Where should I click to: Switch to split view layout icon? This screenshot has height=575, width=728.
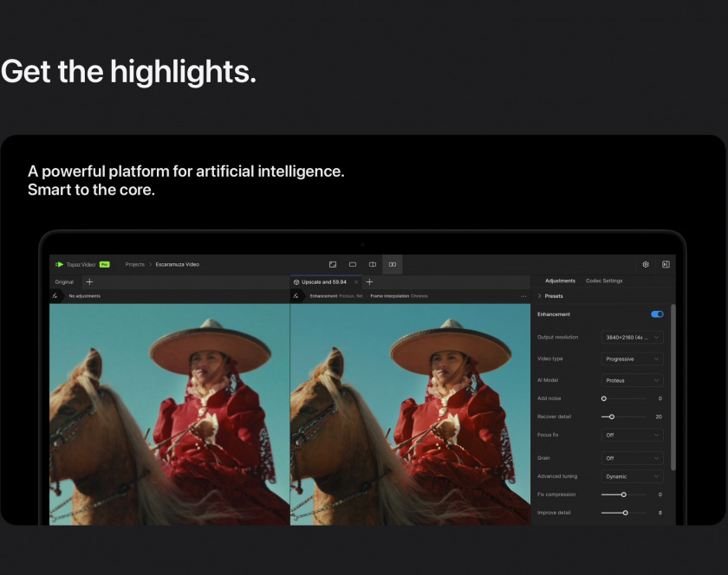373,264
